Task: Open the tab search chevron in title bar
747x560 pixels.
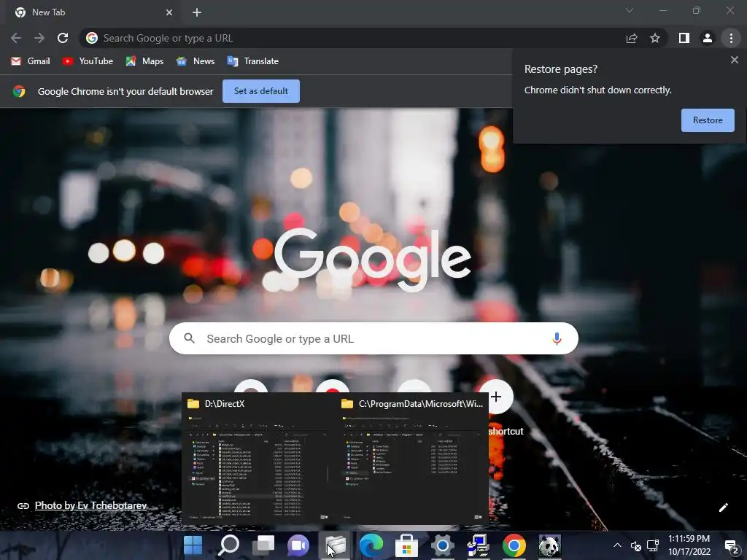Action: point(630,10)
